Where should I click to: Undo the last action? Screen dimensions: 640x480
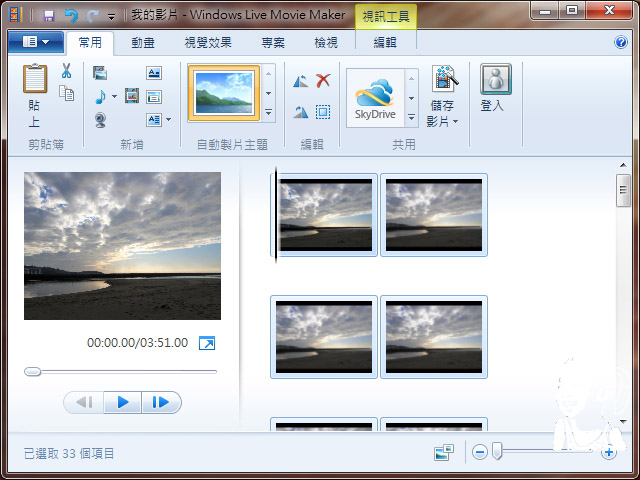[71, 16]
